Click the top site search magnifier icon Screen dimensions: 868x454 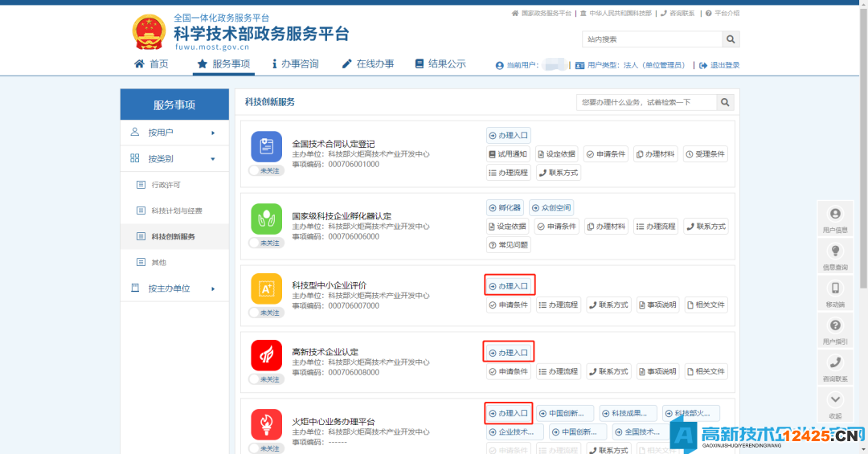pos(730,39)
